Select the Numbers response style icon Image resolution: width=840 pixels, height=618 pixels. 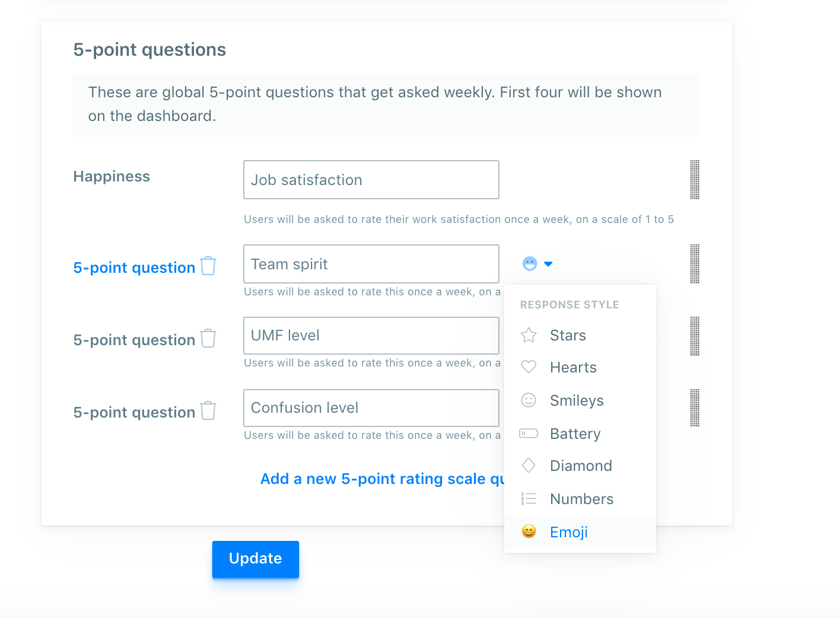pos(529,498)
